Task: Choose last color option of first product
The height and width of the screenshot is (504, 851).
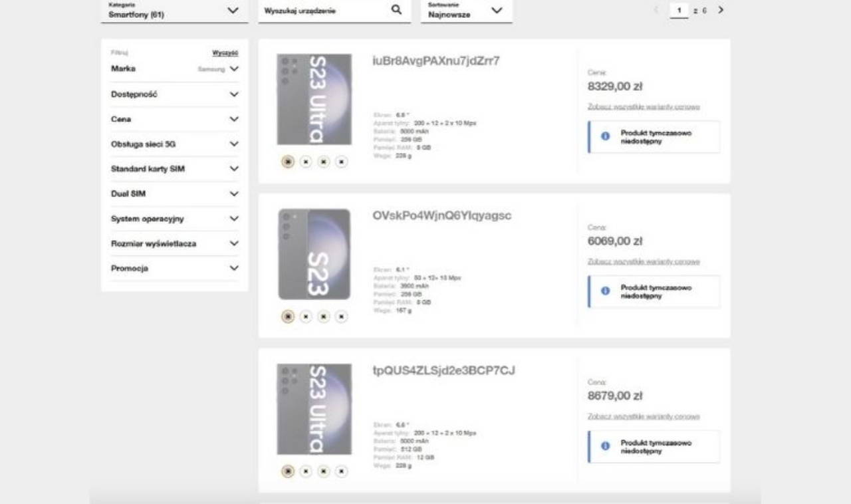Action: pos(341,162)
